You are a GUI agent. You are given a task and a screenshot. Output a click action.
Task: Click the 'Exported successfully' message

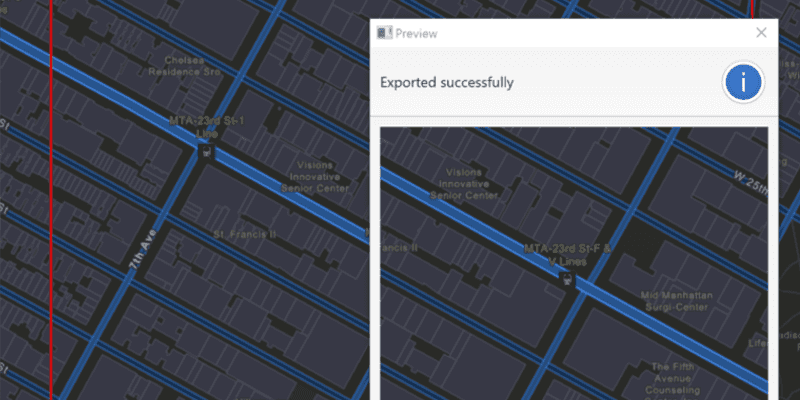coord(446,82)
